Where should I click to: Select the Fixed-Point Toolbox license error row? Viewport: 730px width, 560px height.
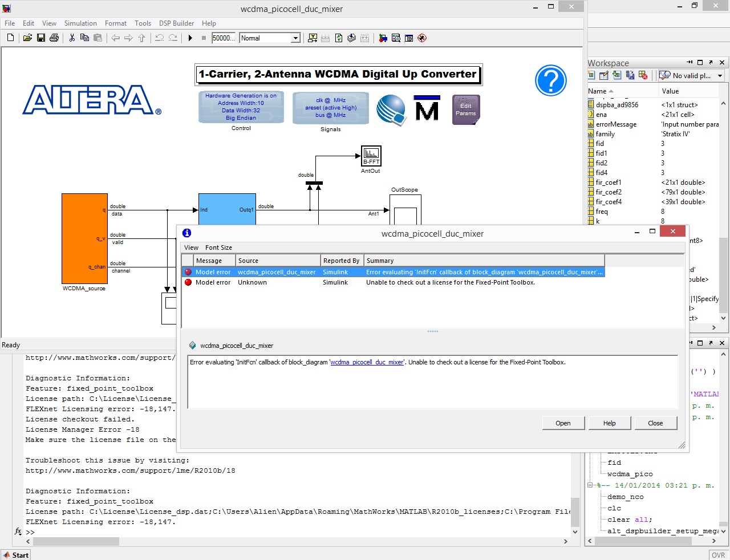click(x=393, y=282)
